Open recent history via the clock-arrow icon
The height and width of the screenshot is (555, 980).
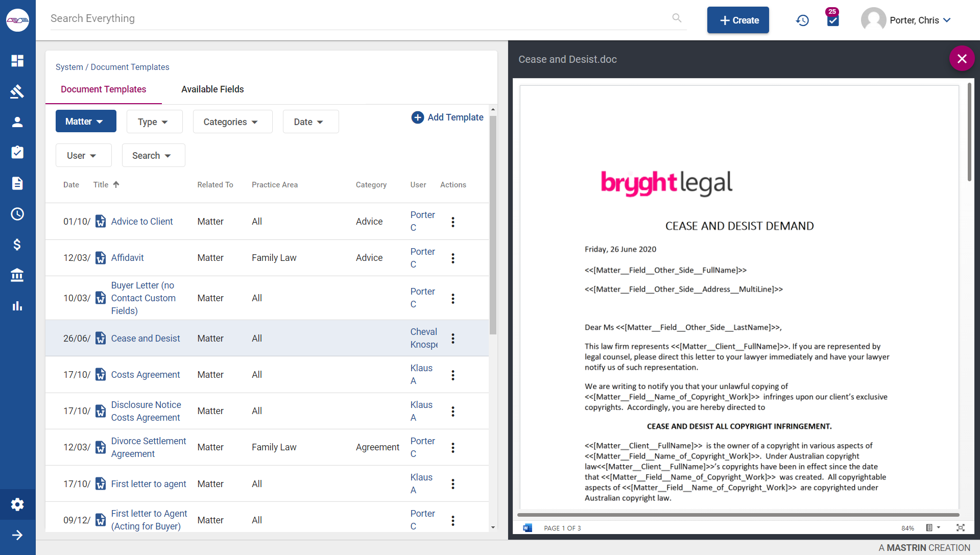[x=802, y=20]
